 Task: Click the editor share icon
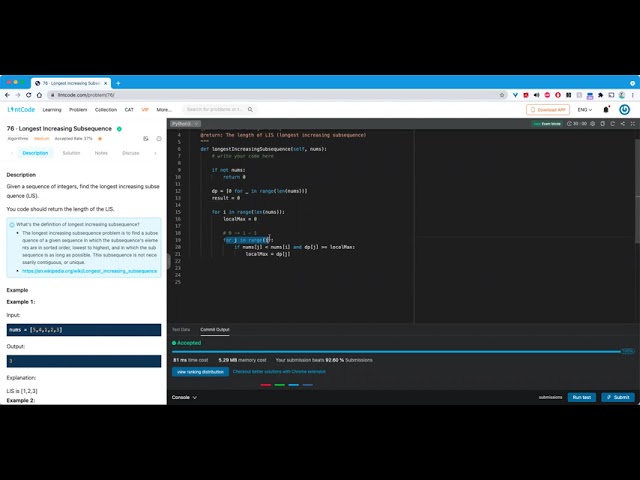coord(622,124)
